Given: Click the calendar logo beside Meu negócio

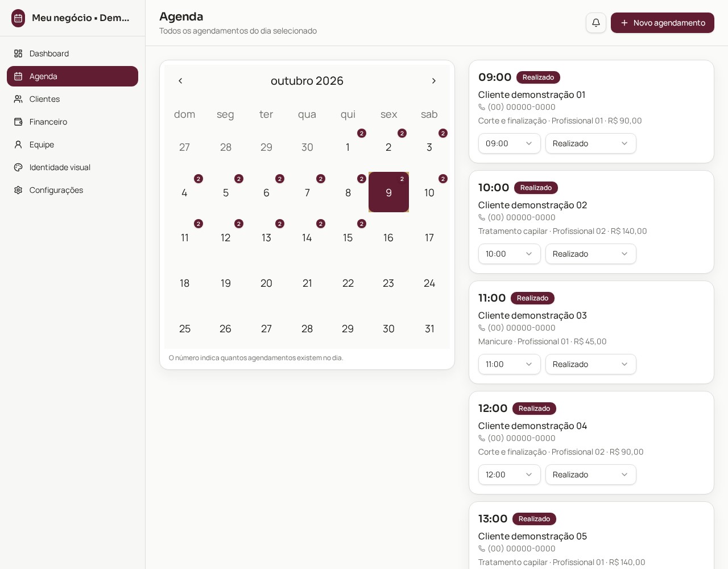Looking at the screenshot, I should click(18, 18).
